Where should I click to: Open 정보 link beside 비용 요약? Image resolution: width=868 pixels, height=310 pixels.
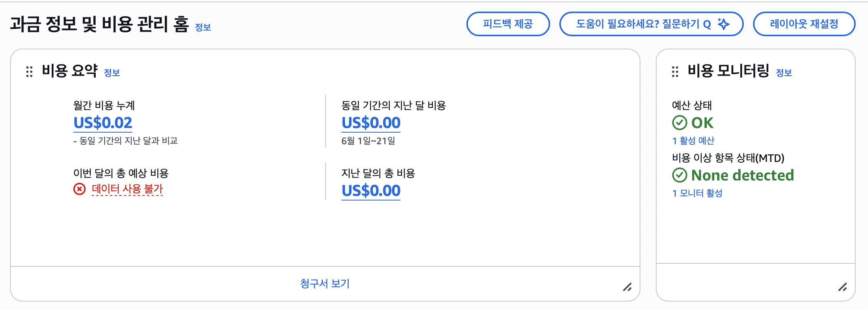(x=112, y=73)
